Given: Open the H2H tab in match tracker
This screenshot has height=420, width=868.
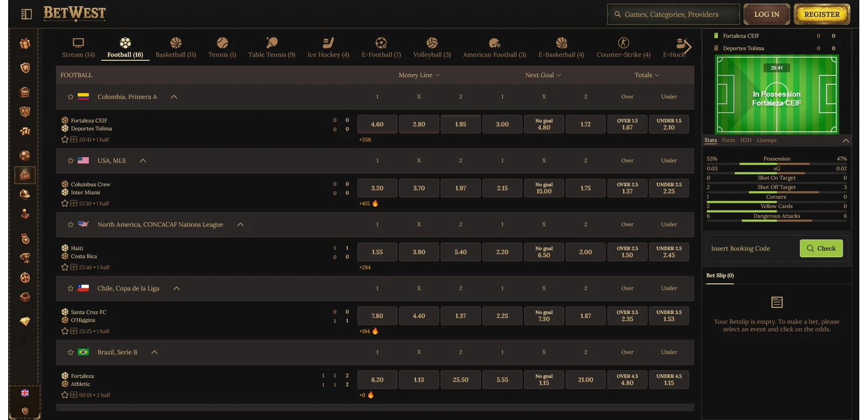Looking at the screenshot, I should pos(746,140).
